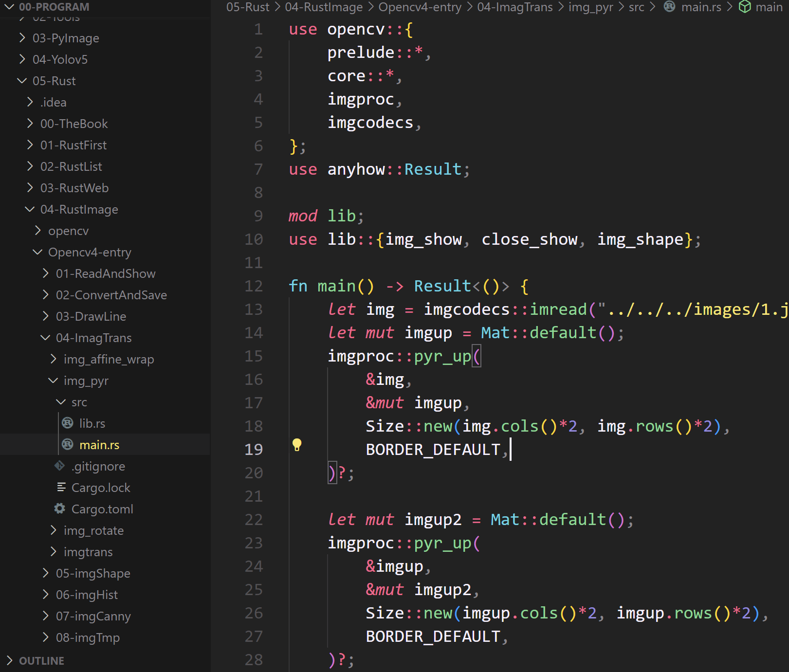Click the img_pyr breadcrumb segment
The height and width of the screenshot is (672, 789).
591,7
